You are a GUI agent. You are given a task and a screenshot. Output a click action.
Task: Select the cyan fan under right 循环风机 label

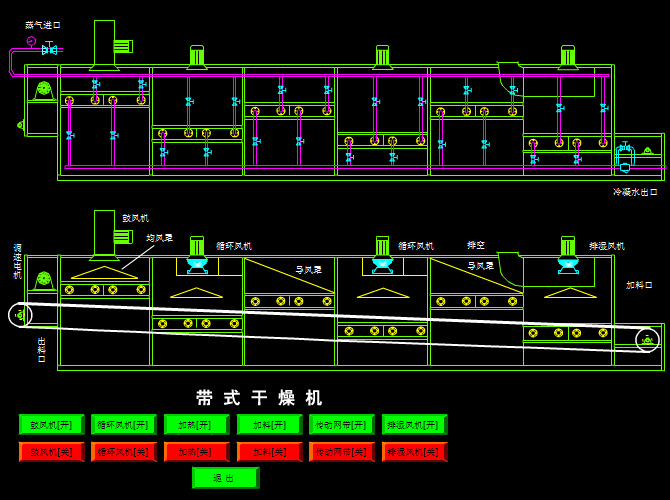(x=382, y=265)
